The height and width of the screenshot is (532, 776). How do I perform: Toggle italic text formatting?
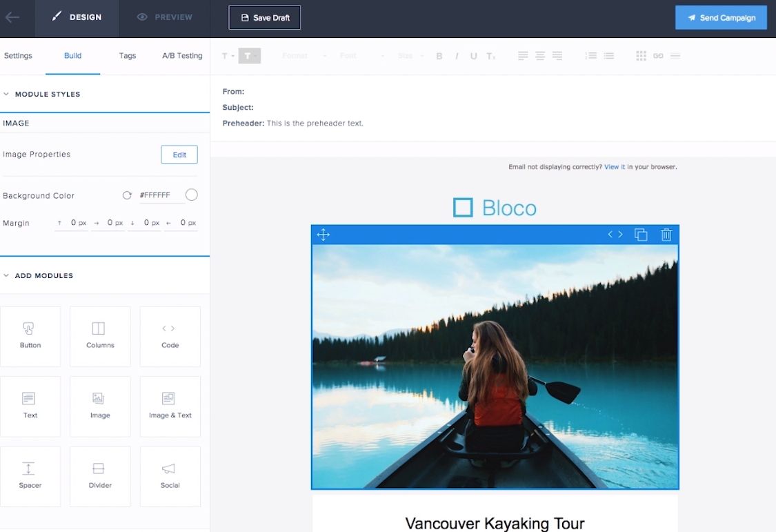457,56
